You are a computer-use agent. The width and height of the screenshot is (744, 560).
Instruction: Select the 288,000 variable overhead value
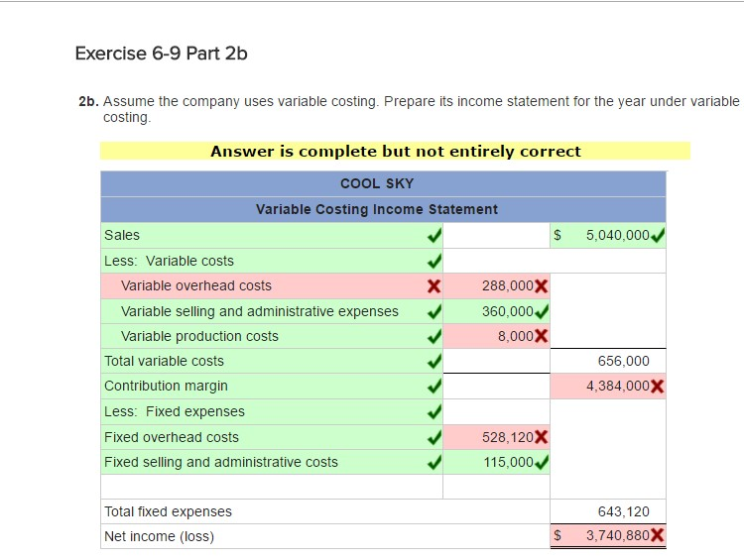pos(508,285)
